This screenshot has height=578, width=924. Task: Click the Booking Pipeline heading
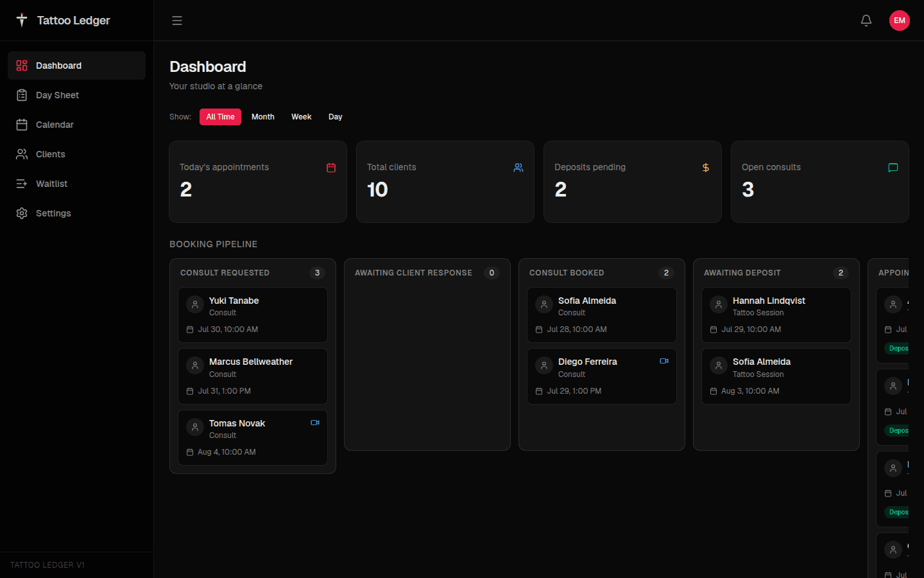(213, 244)
